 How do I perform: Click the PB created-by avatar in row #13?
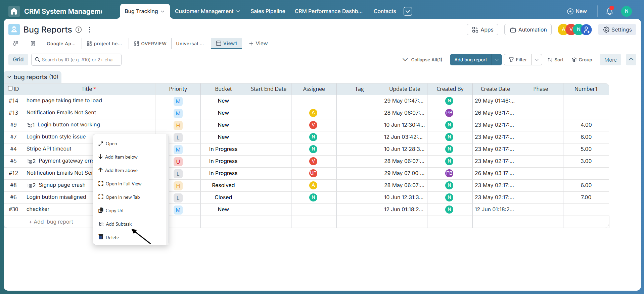tap(449, 113)
